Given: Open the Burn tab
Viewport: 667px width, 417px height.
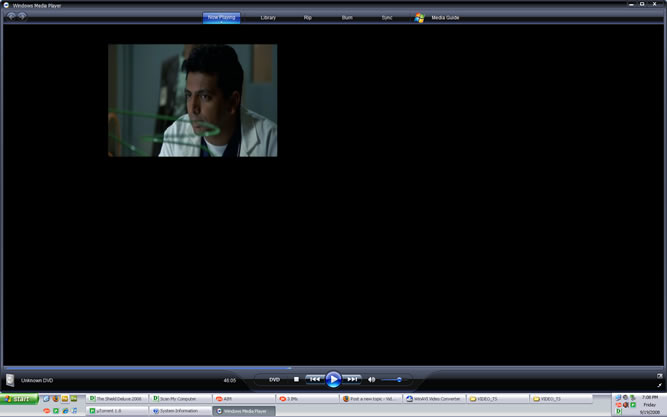Looking at the screenshot, I should coord(347,17).
